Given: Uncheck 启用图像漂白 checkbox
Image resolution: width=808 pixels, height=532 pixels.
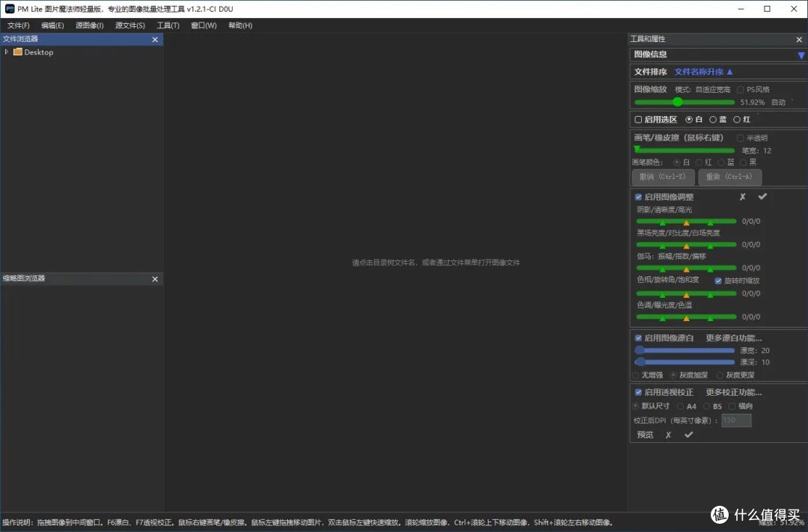Looking at the screenshot, I should [638, 338].
